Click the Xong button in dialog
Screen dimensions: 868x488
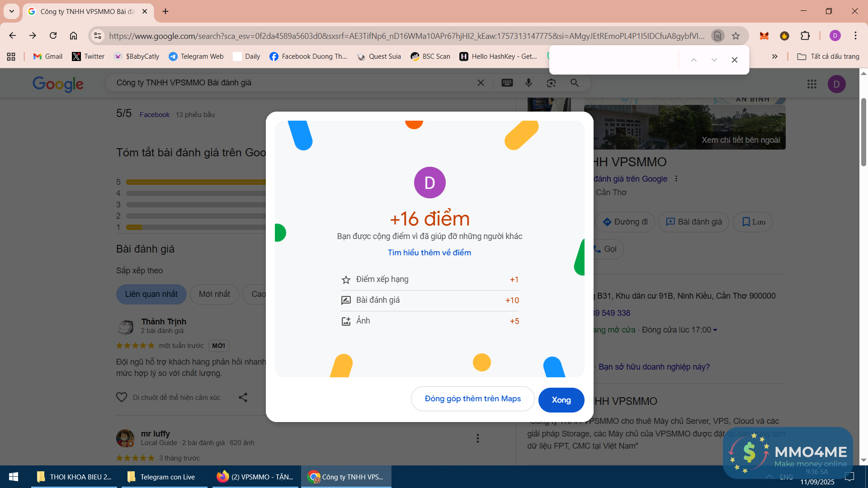click(561, 400)
